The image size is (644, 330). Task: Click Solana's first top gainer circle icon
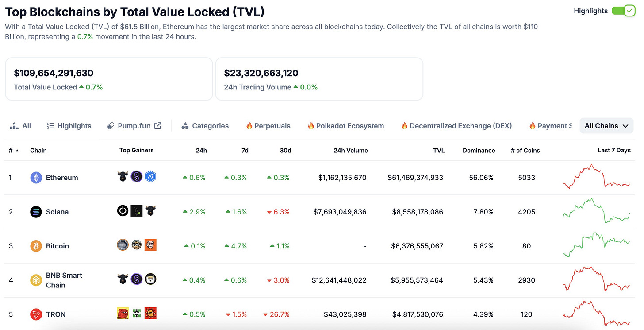click(123, 211)
